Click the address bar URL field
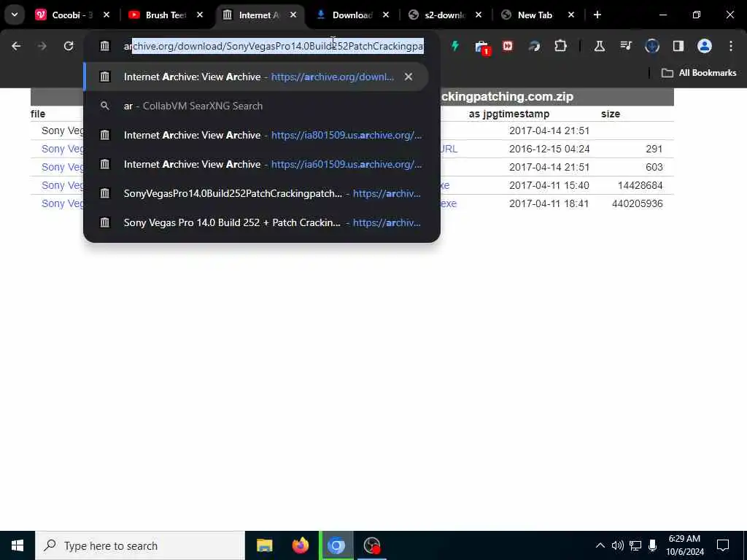 pyautogui.click(x=274, y=46)
